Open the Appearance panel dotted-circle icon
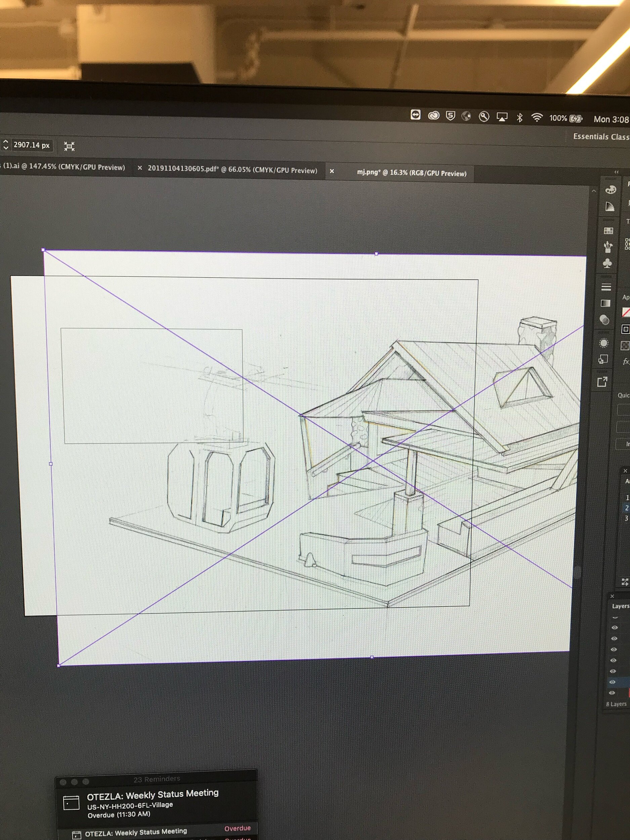Viewport: 630px width, 840px height. point(603,343)
